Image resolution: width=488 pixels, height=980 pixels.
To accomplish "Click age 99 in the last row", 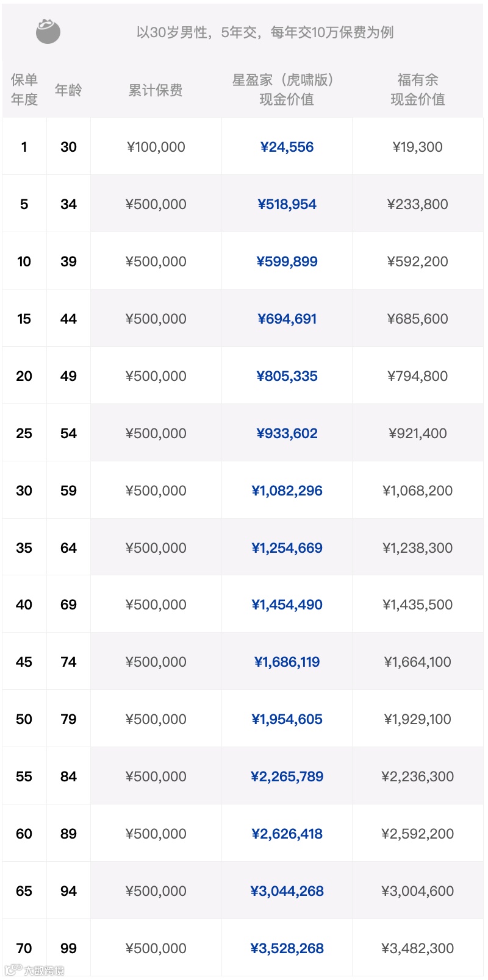I will pos(68,948).
